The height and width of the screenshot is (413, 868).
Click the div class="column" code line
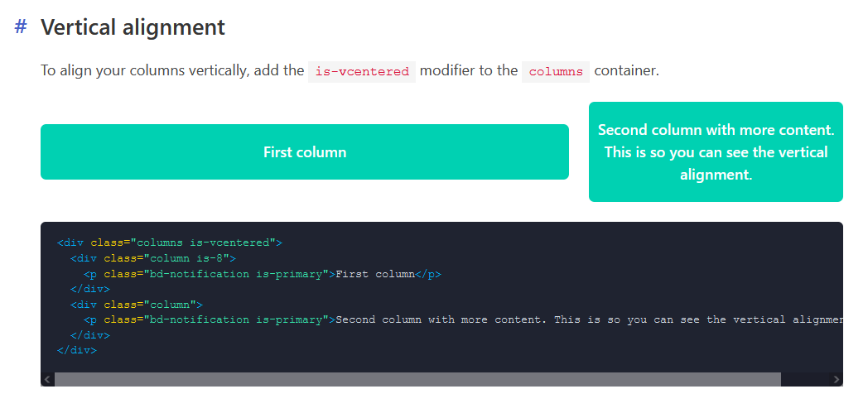[x=137, y=304]
